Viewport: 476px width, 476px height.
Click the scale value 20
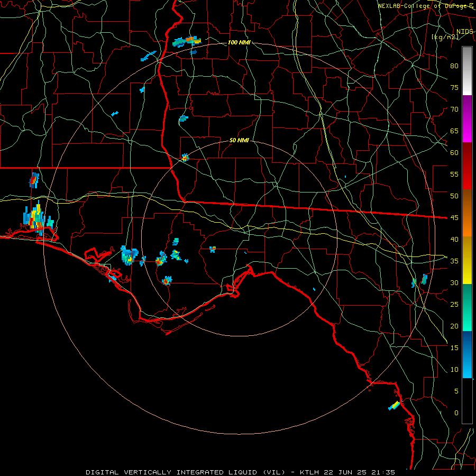point(454,326)
